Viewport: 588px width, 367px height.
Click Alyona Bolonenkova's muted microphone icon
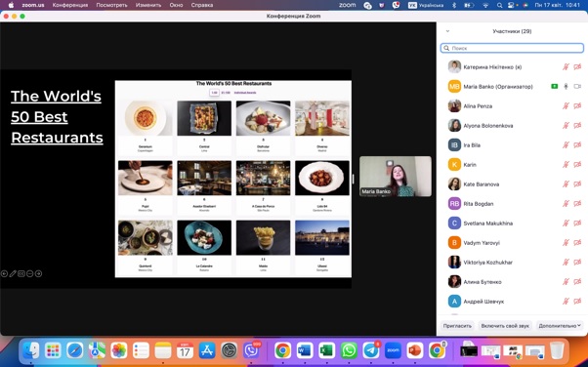(566, 126)
